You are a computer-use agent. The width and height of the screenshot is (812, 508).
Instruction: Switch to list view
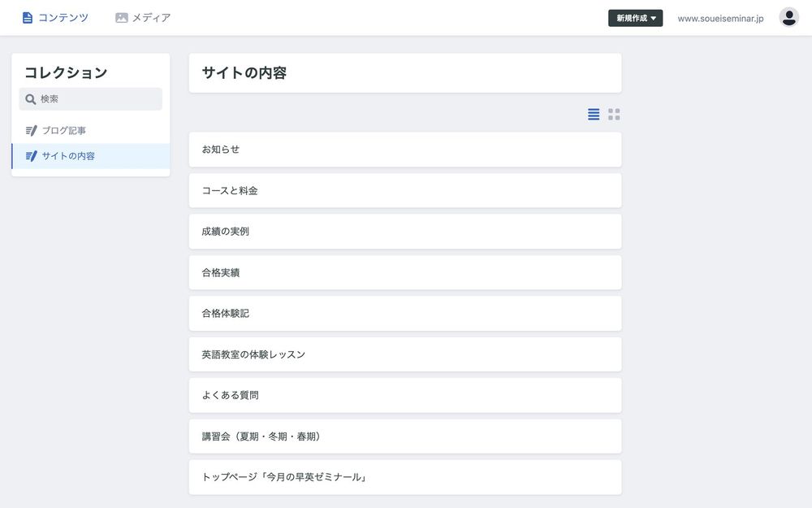coord(594,115)
